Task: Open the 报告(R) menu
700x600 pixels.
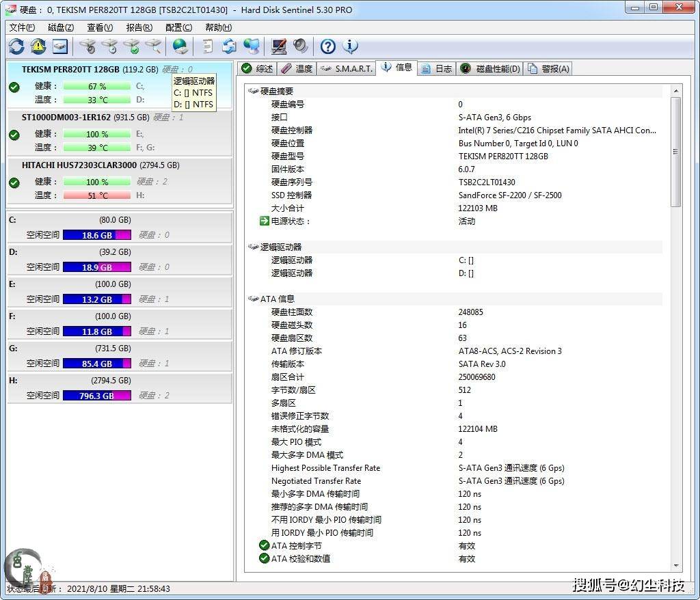Action: (139, 27)
